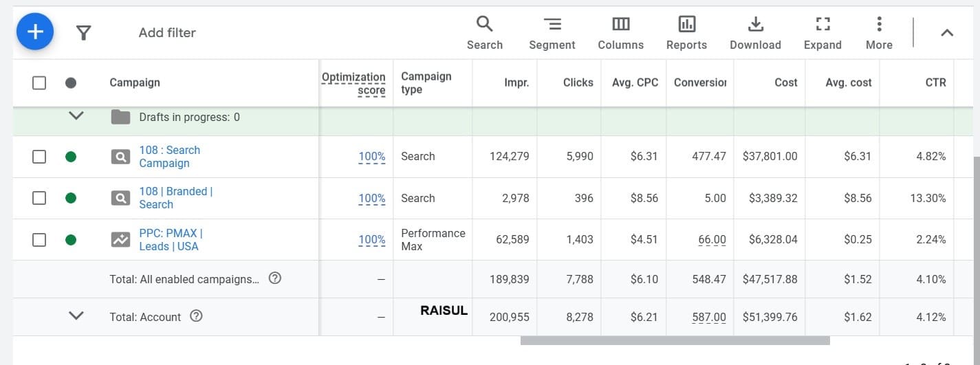The width and height of the screenshot is (980, 365).
Task: Expand the Total: Account row
Action: click(76, 316)
